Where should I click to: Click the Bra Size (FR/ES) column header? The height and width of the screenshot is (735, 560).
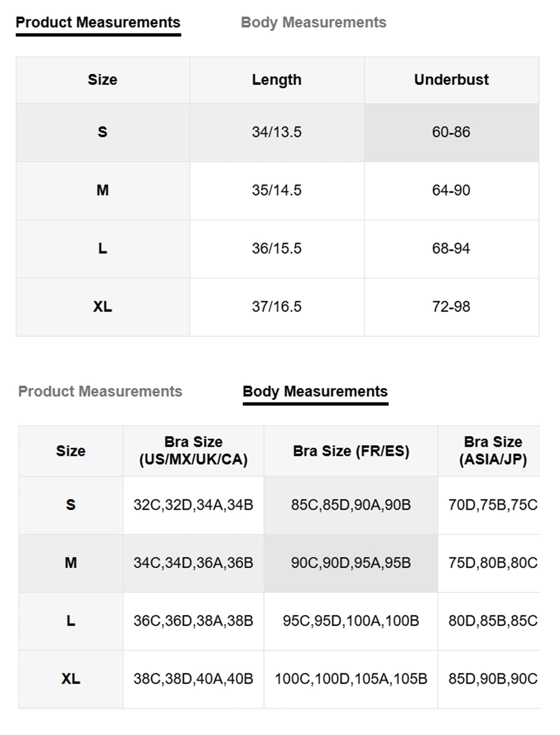(x=351, y=451)
